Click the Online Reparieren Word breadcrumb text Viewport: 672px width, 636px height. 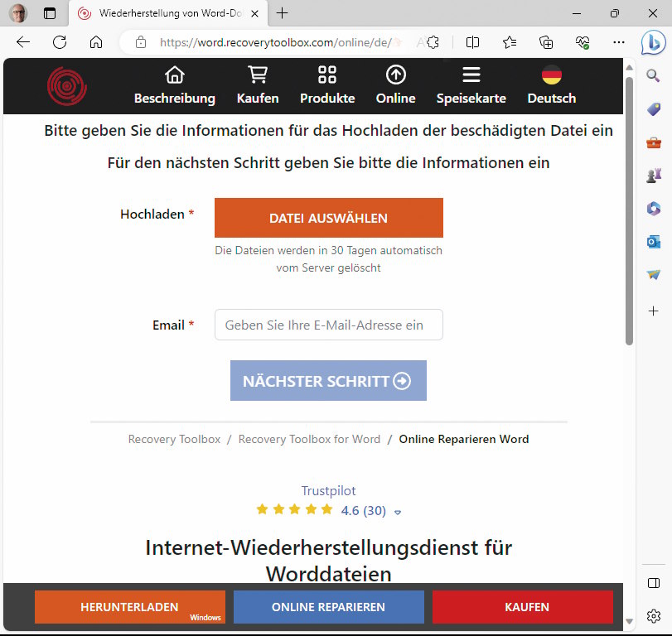[x=464, y=439]
